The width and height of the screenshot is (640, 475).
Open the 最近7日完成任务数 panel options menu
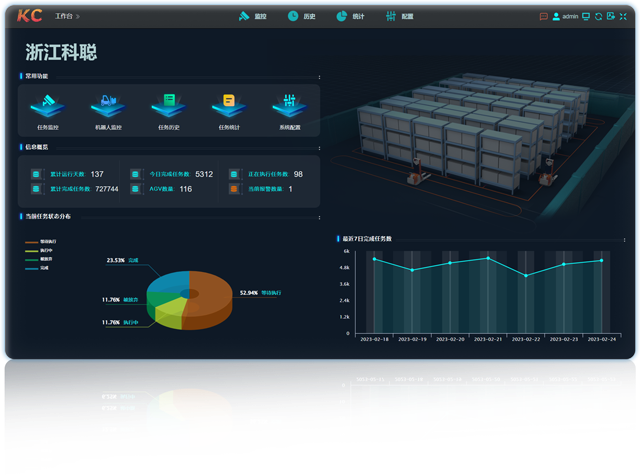624,239
